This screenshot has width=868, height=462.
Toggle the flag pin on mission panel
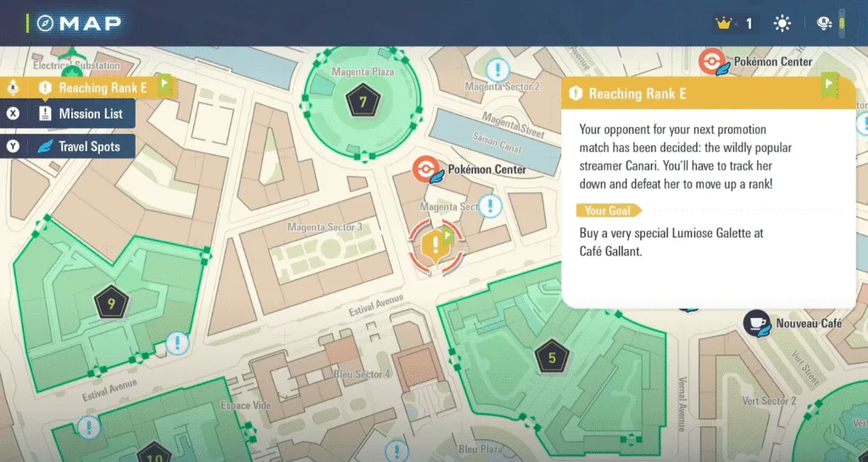[x=828, y=86]
